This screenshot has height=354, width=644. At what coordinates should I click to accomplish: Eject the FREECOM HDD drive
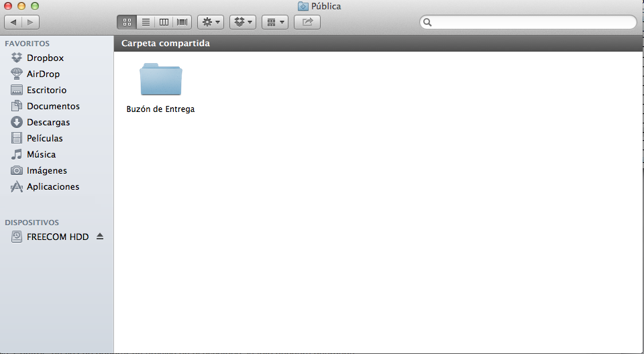point(100,237)
